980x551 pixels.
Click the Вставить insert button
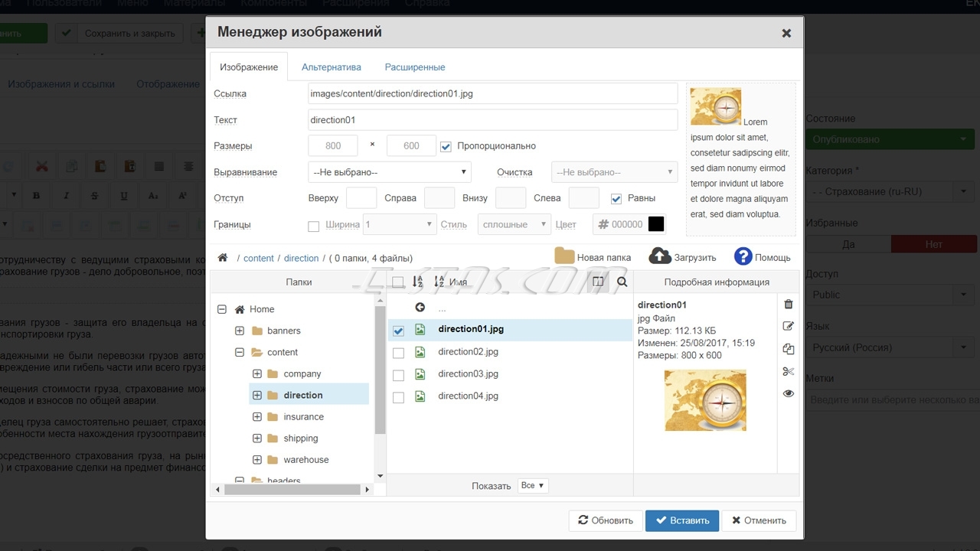point(682,520)
